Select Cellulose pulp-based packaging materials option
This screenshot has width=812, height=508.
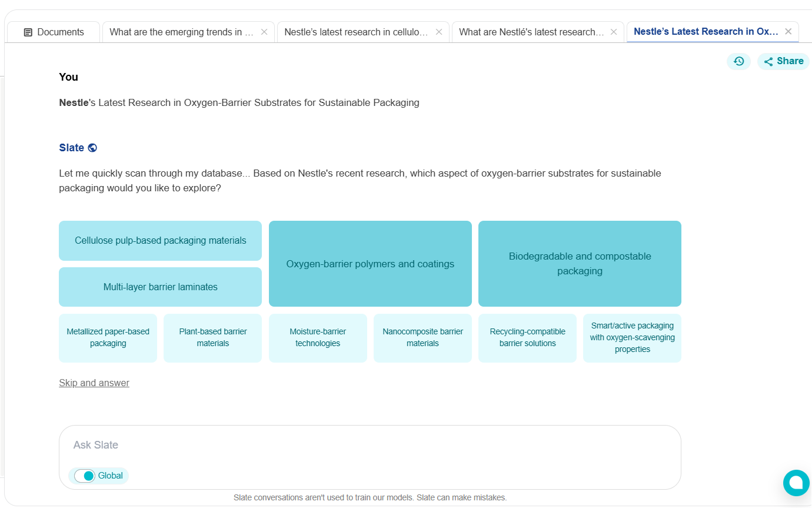(x=160, y=241)
